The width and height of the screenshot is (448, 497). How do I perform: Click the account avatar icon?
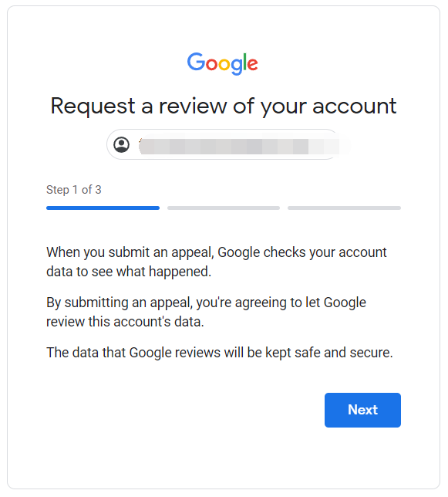[122, 145]
